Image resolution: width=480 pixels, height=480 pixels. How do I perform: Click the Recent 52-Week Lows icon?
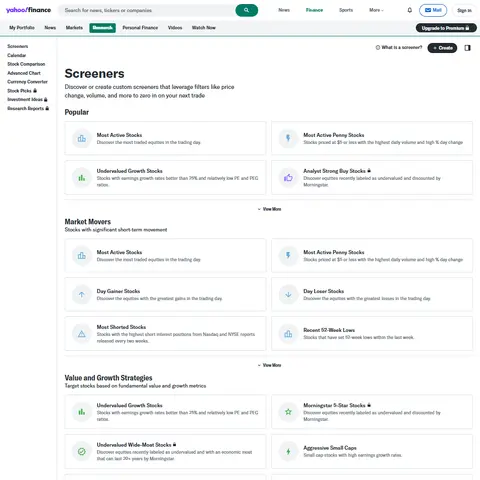288,334
